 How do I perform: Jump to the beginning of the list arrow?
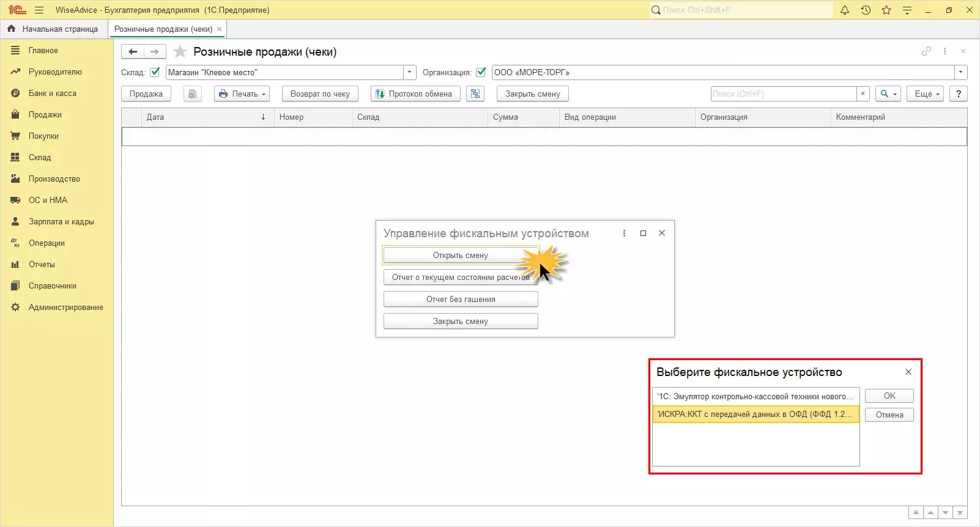click(916, 513)
